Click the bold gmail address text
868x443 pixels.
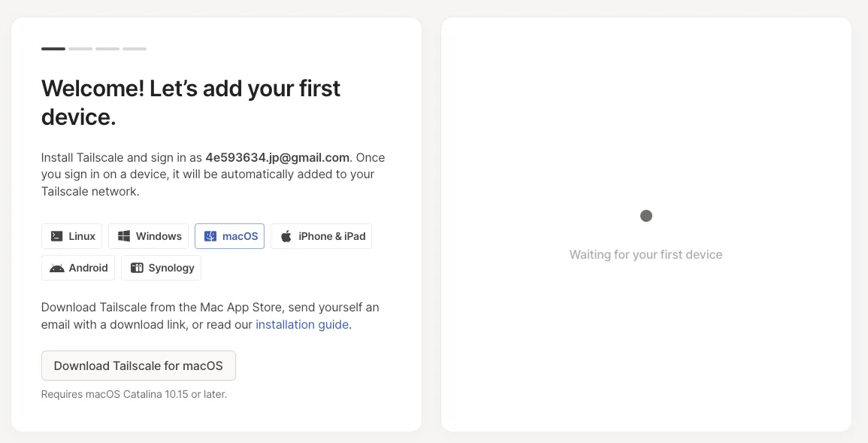(x=277, y=157)
